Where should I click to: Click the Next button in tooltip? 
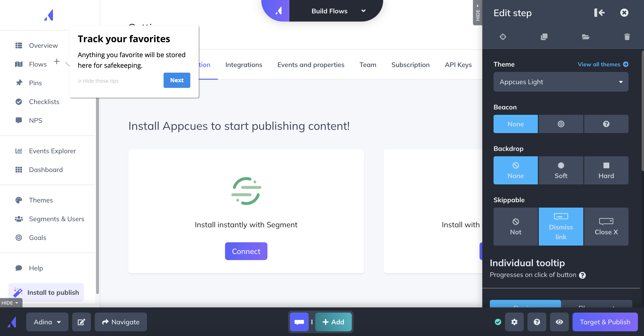coord(177,80)
